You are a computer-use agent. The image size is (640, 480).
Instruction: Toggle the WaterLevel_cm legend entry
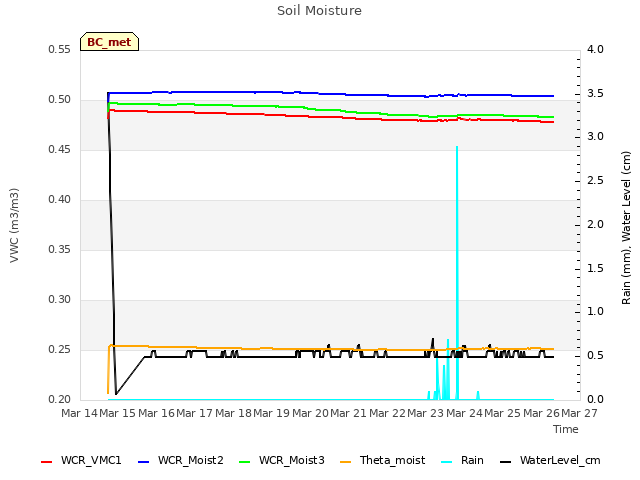(x=550, y=460)
